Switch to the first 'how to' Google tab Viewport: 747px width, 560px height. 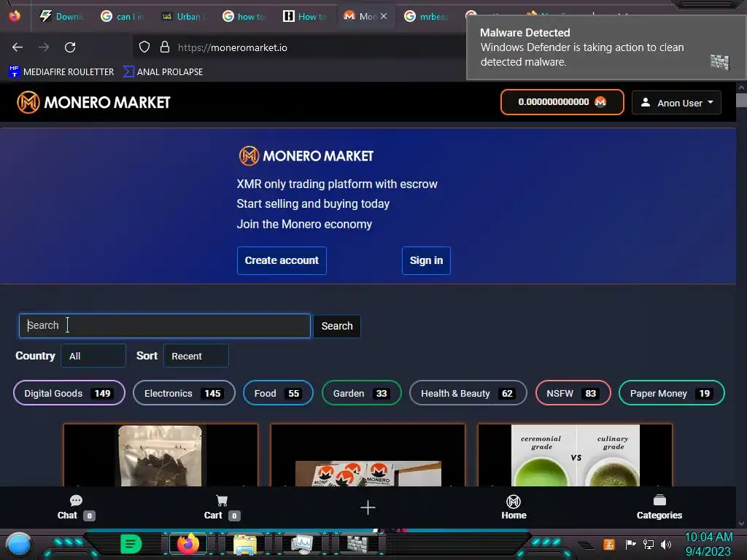coord(244,16)
